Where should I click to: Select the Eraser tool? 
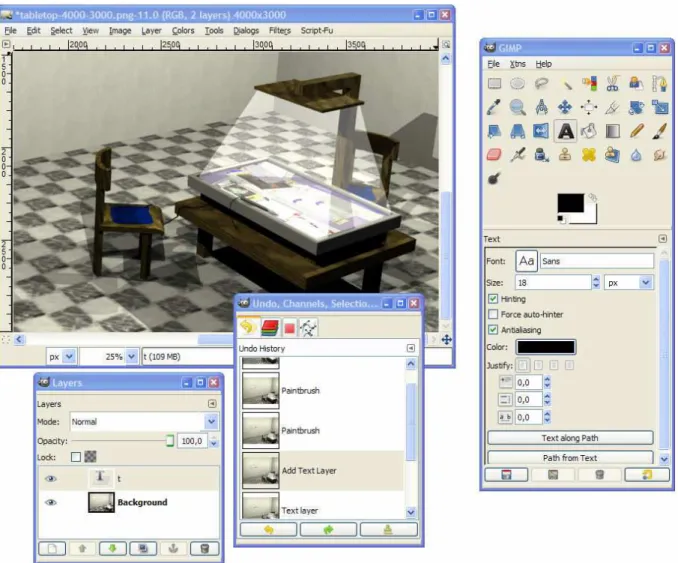tap(494, 155)
